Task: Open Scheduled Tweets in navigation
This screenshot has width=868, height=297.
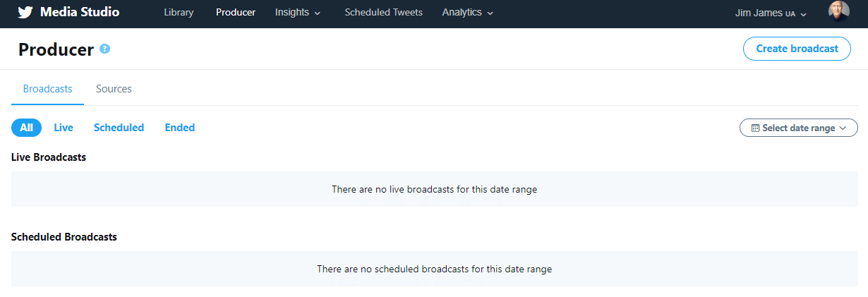Action: click(x=384, y=13)
